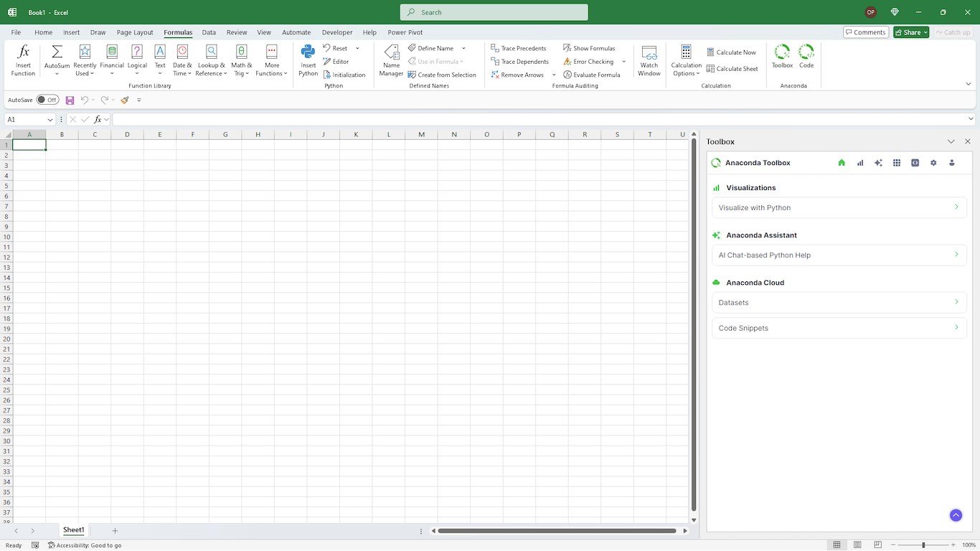980x551 pixels.
Task: Open the Name Manager
Action: (391, 60)
